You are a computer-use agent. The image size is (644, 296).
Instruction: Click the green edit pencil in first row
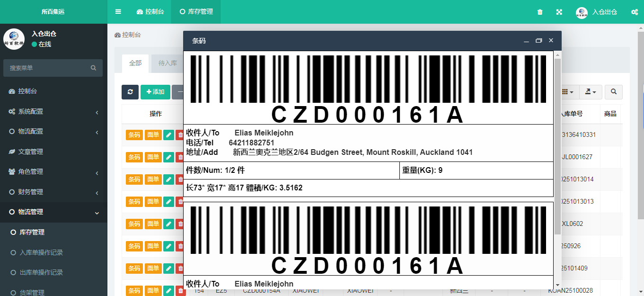[x=168, y=135]
